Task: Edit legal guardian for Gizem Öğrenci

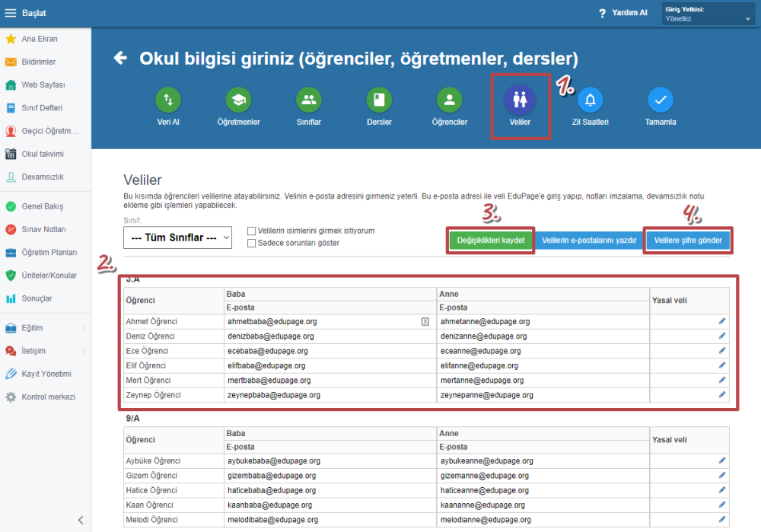Action: coord(722,475)
